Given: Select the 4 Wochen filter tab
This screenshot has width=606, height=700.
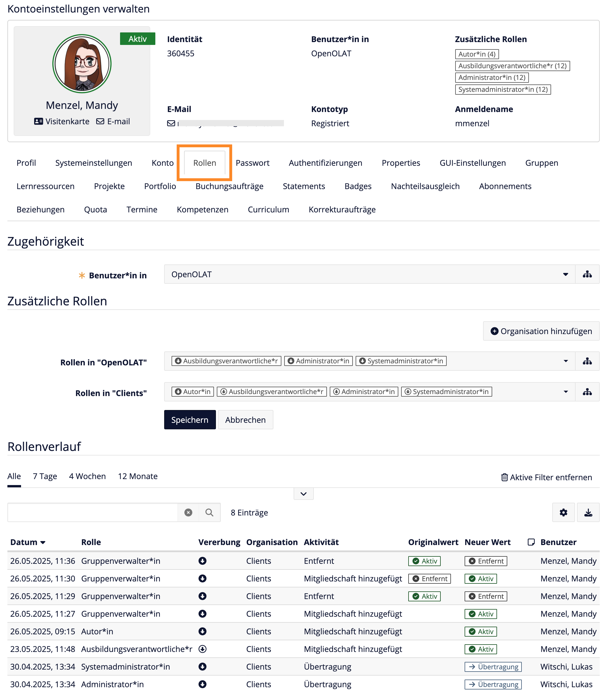Looking at the screenshot, I should (87, 476).
